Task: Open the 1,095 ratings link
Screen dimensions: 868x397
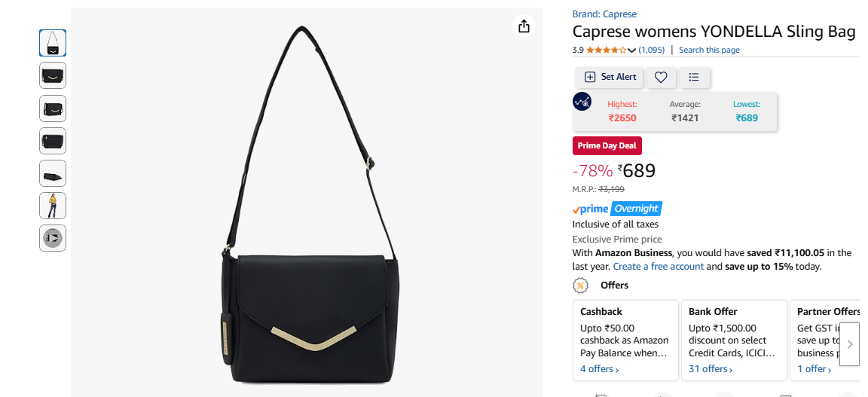Action: (x=652, y=50)
